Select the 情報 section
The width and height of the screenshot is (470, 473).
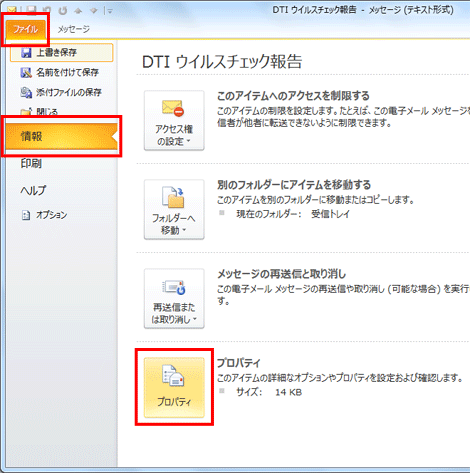(61, 136)
